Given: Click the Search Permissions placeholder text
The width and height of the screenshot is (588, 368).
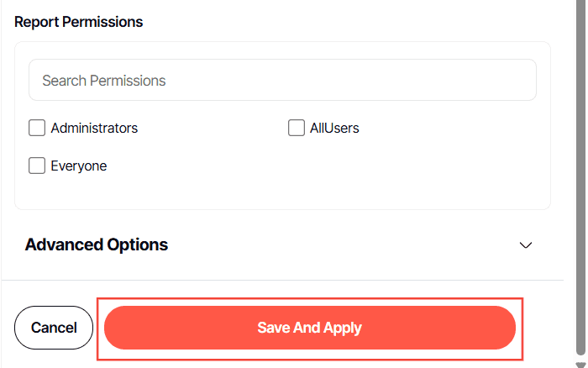Looking at the screenshot, I should click(x=104, y=81).
